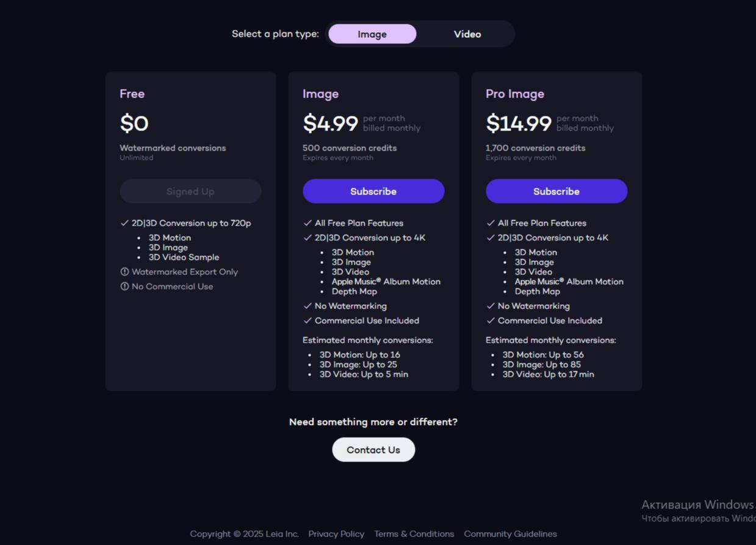
Task: Click the $0 Free plan price
Action: [134, 124]
